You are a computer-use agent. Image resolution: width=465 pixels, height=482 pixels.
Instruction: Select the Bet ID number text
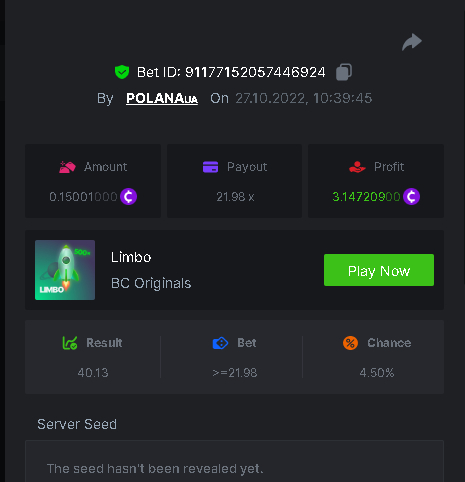click(x=255, y=72)
